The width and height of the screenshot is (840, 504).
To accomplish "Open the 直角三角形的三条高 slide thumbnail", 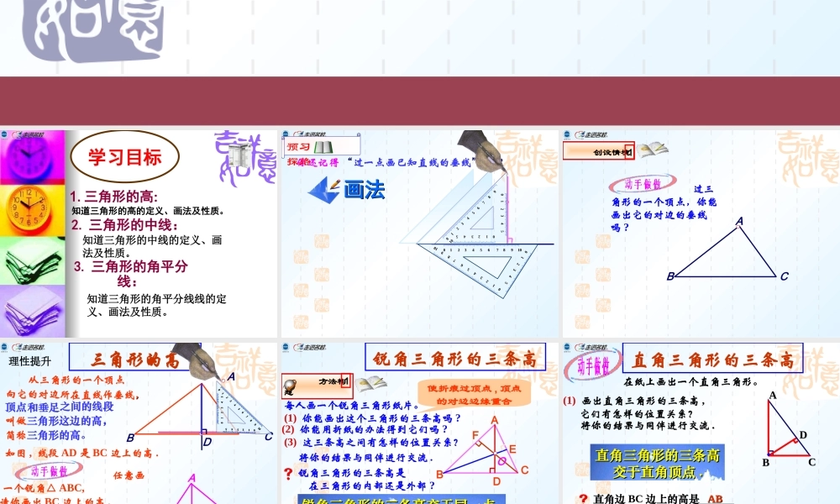I will pyautogui.click(x=701, y=423).
